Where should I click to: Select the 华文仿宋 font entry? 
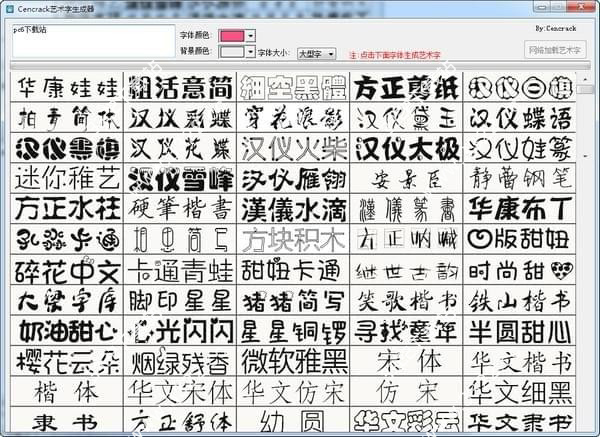click(x=293, y=392)
